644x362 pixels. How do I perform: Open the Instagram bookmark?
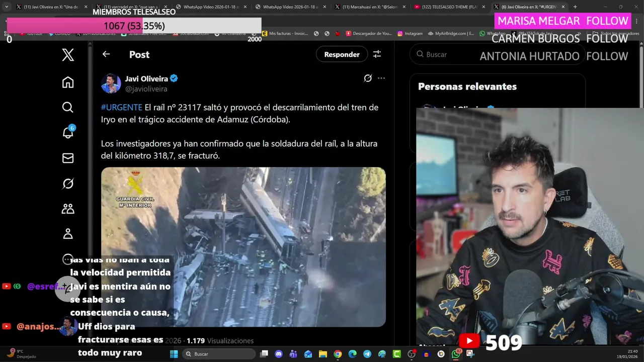pyautogui.click(x=410, y=34)
